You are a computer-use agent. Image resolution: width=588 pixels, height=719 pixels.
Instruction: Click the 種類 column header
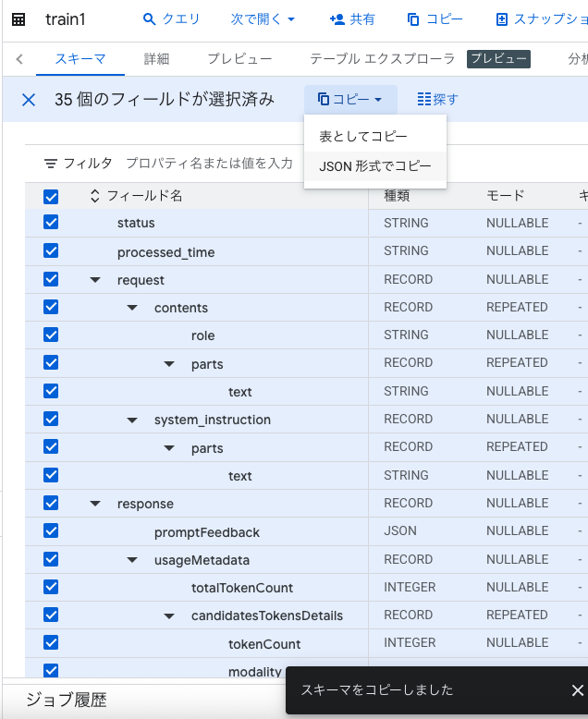click(397, 196)
